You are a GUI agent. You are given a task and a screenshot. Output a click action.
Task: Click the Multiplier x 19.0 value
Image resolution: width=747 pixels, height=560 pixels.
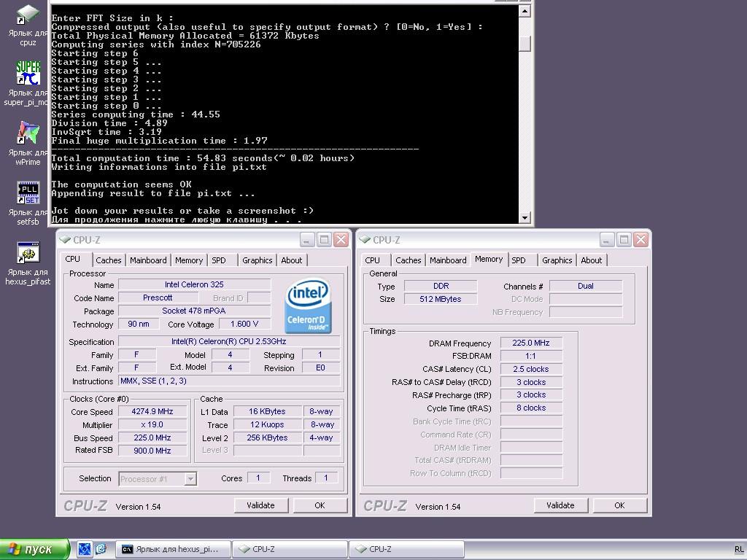(x=152, y=425)
